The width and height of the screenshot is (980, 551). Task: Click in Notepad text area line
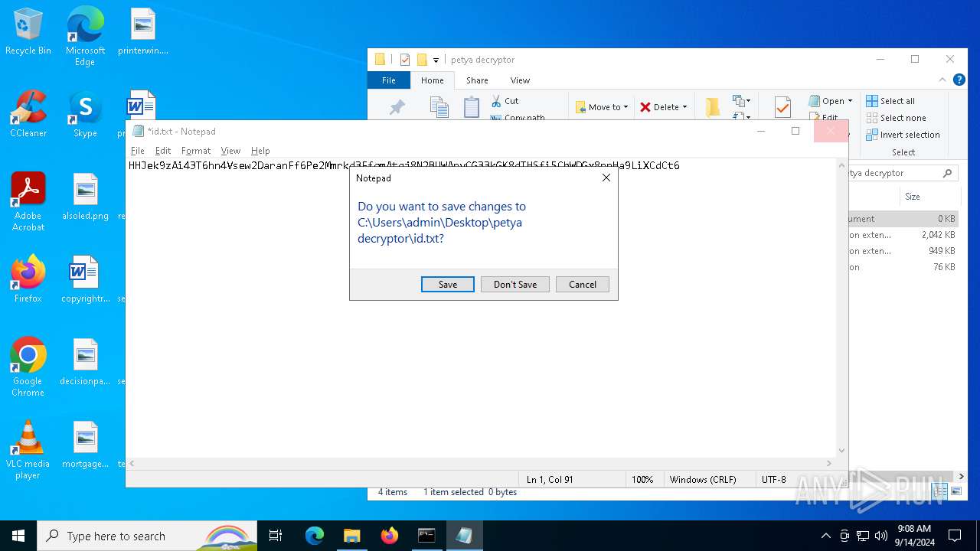pos(404,165)
